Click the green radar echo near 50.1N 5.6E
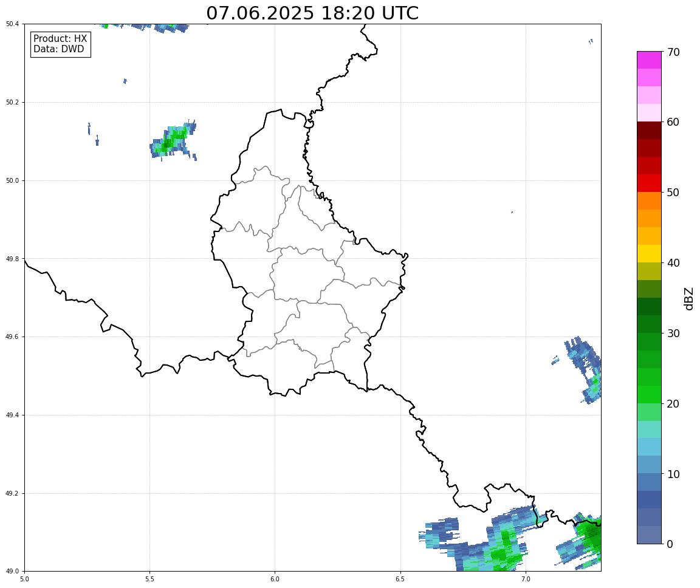 [x=173, y=140]
